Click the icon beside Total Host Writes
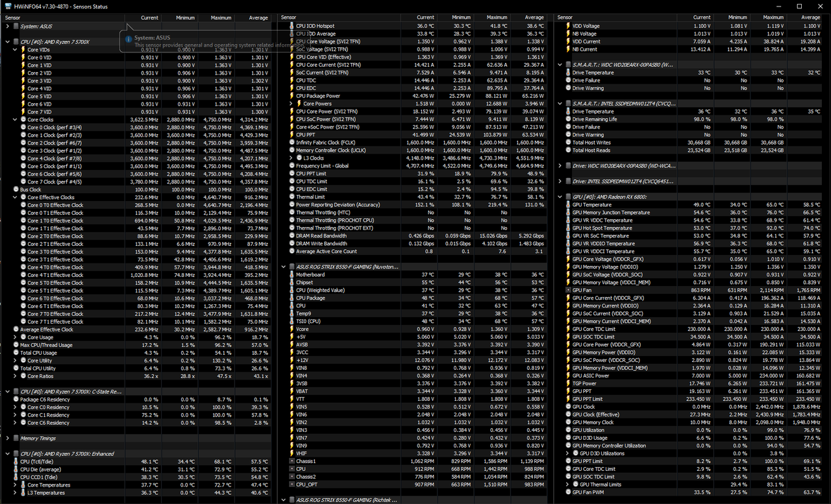The image size is (831, 504). coord(567,143)
